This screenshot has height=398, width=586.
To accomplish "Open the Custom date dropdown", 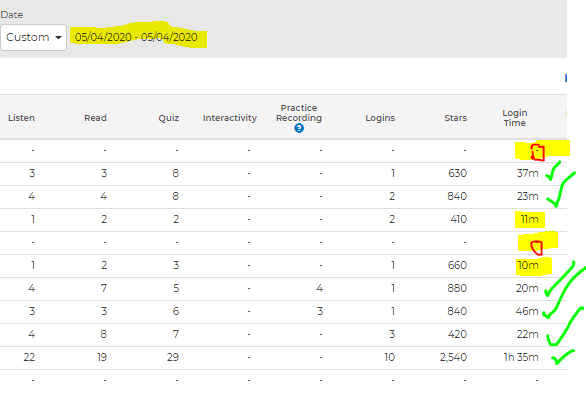I will coord(34,37).
